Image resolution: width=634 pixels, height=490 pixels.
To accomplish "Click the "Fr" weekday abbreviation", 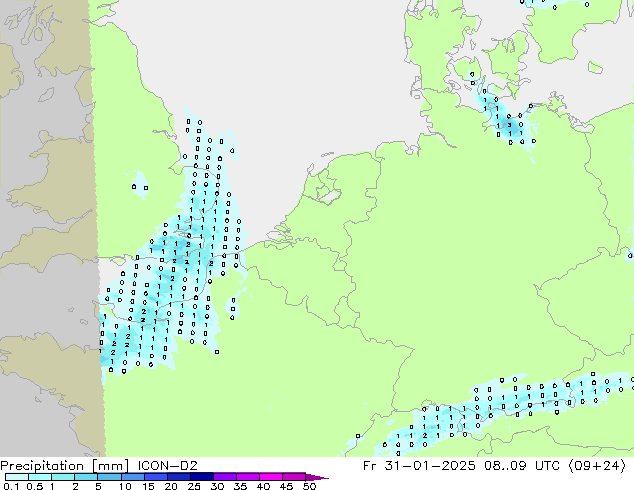I will pos(370,466).
